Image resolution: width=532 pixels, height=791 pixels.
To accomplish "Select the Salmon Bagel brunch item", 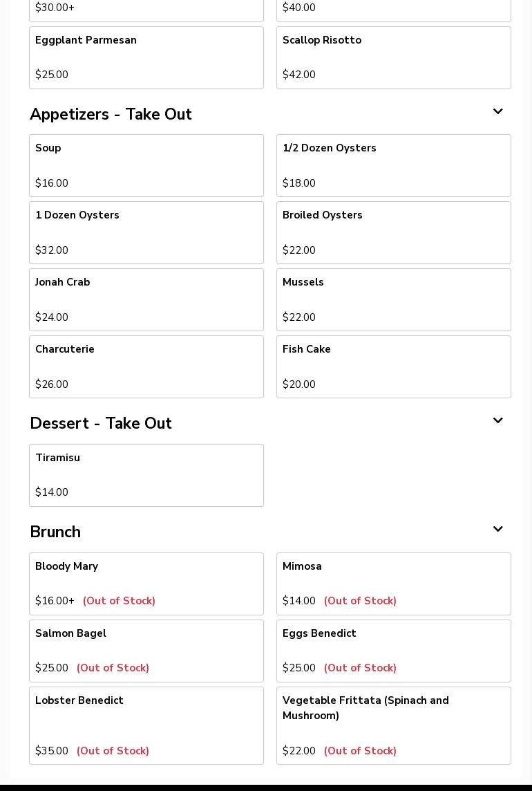I will (146, 651).
